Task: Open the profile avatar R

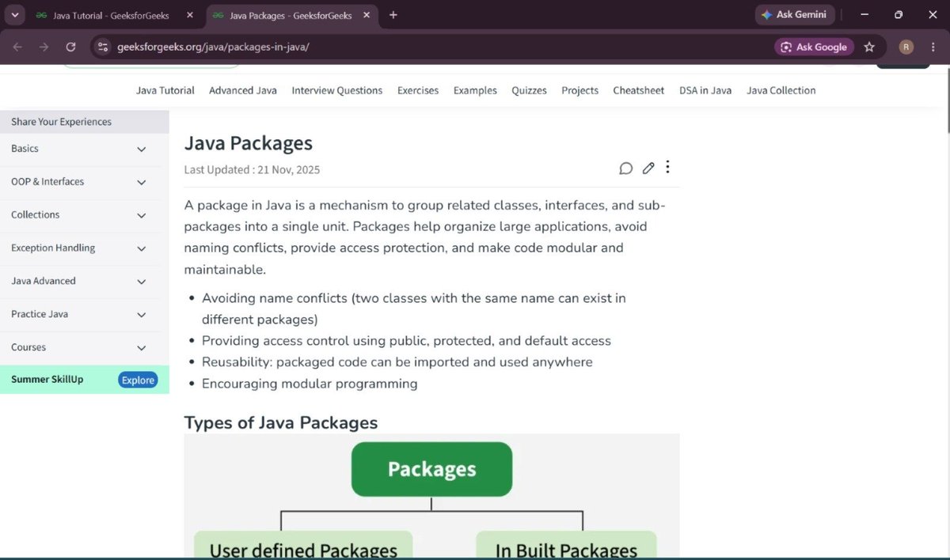Action: [x=906, y=47]
